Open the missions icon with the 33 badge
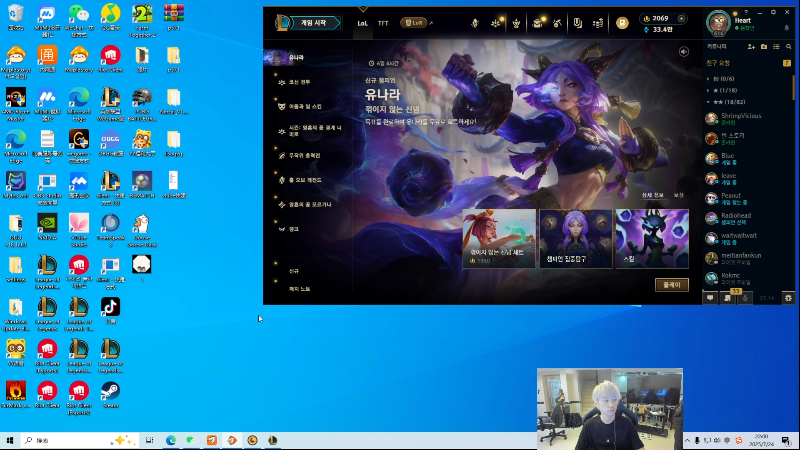800x450 pixels. click(x=728, y=297)
